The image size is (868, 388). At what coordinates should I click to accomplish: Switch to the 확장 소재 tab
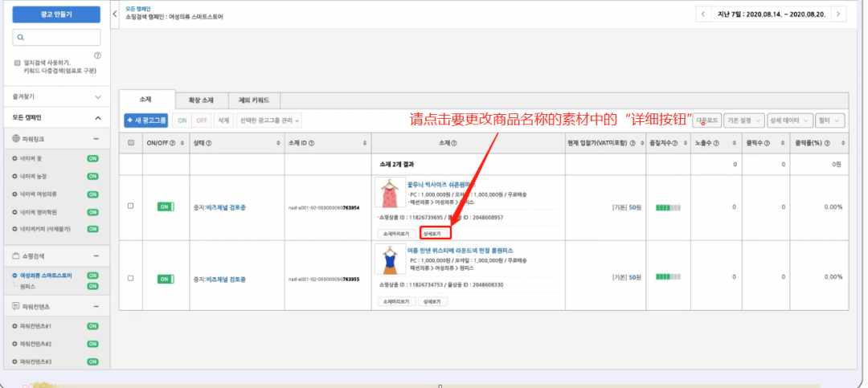click(202, 100)
